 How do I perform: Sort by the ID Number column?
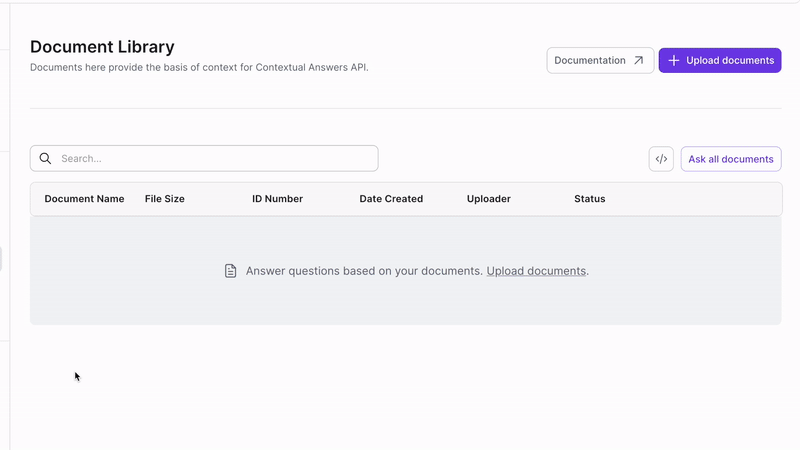pyautogui.click(x=278, y=199)
